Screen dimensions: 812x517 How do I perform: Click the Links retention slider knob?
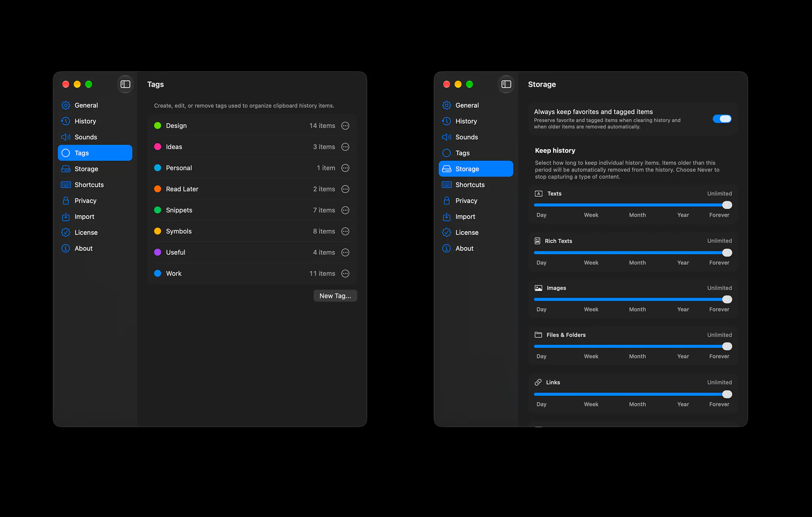coord(727,394)
